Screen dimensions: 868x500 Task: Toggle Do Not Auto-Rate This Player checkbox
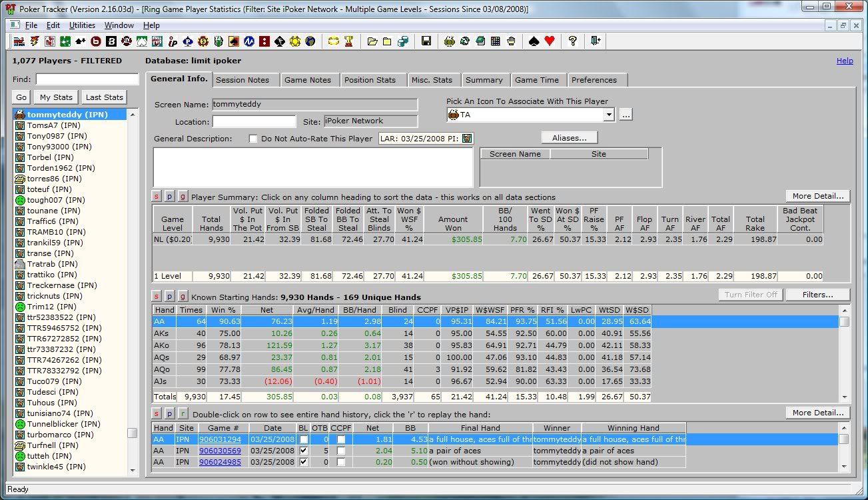point(253,139)
